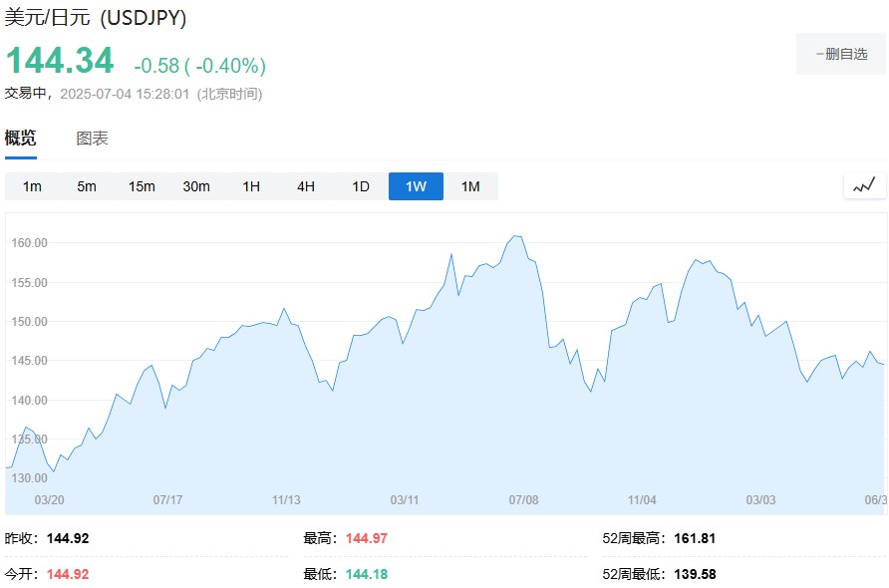Set chart interval to 15m

142,186
